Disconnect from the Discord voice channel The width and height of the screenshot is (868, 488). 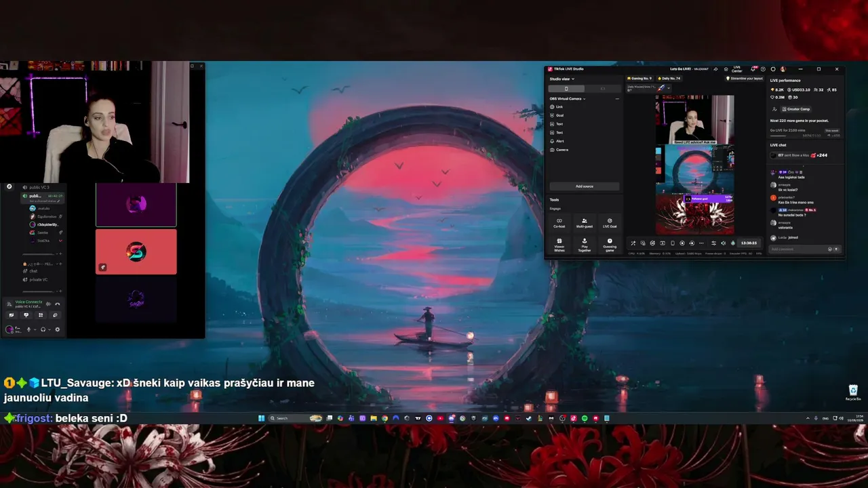[57, 304]
